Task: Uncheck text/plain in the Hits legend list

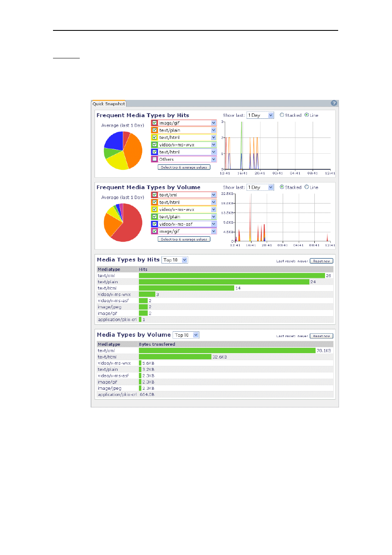Action: tap(154, 130)
